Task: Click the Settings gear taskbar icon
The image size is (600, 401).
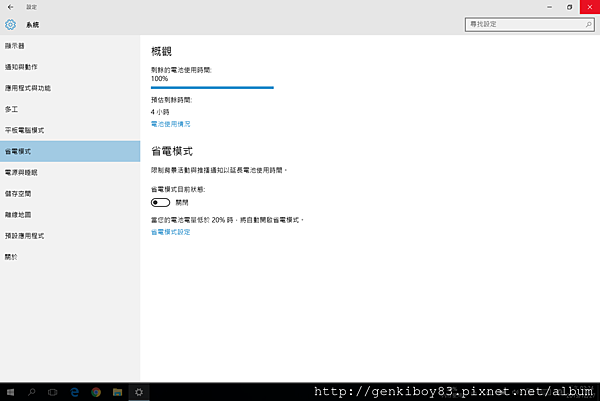Action: (x=139, y=392)
